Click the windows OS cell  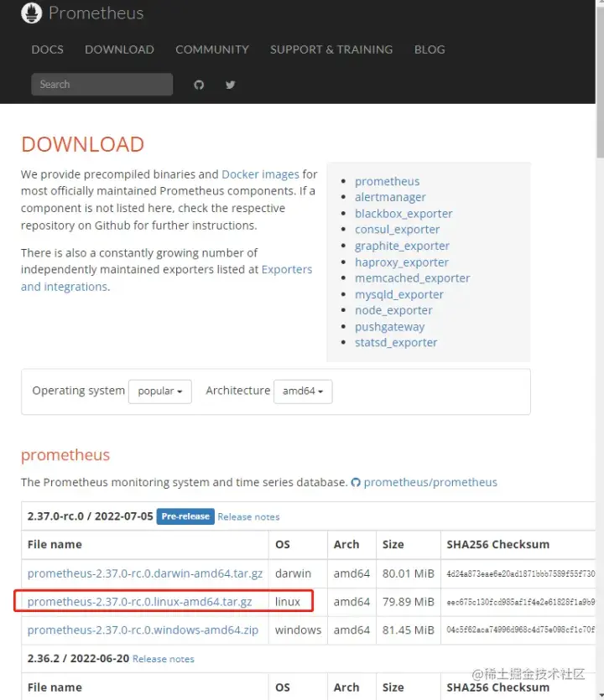point(298,630)
